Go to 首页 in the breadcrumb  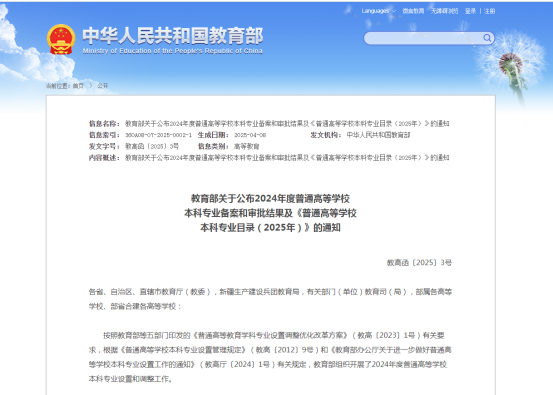pos(78,86)
